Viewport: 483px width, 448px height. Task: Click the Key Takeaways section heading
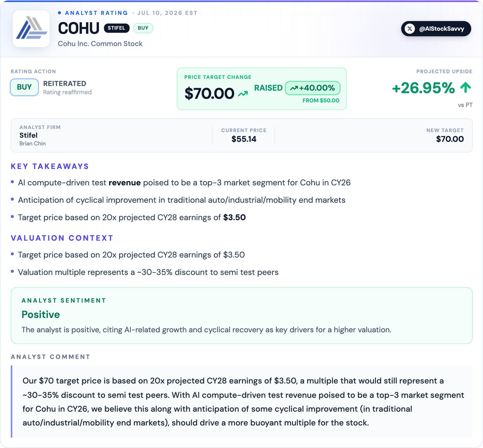coord(50,166)
